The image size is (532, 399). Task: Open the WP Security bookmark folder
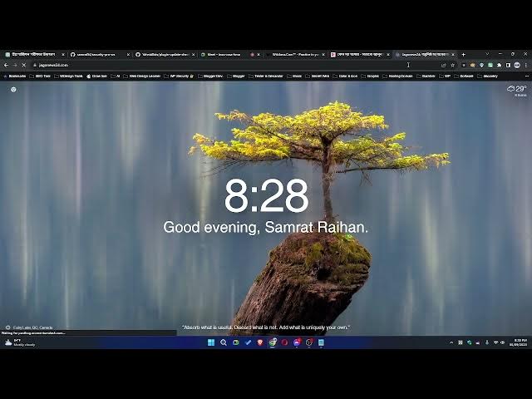coord(179,76)
